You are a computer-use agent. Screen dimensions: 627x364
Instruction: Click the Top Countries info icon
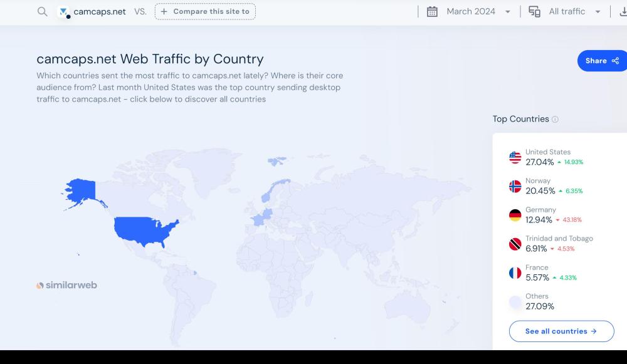(555, 119)
